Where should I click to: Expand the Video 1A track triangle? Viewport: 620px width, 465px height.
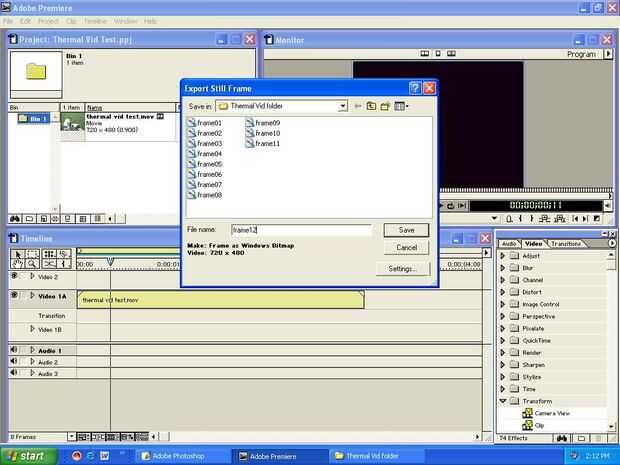pos(32,295)
